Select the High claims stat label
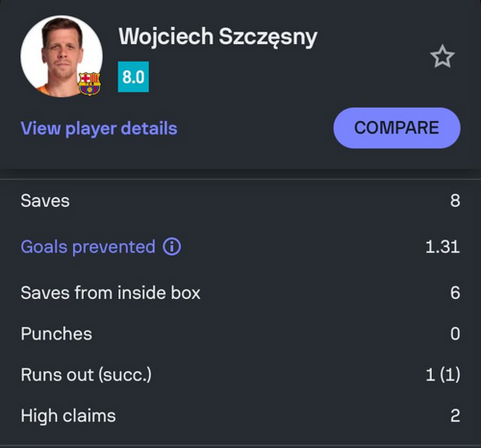The width and height of the screenshot is (481, 448). click(x=68, y=415)
